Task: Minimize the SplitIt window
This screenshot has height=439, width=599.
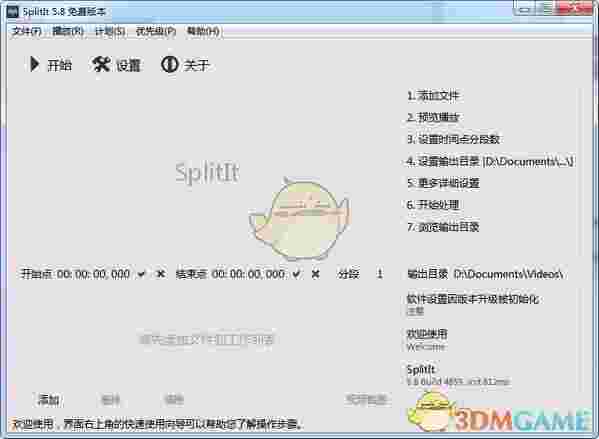Action: (x=525, y=9)
